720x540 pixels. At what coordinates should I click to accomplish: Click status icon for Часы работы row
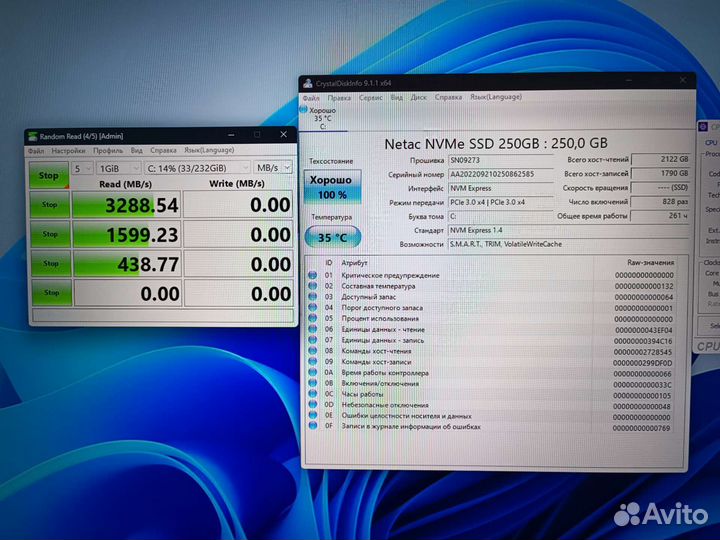(x=313, y=394)
